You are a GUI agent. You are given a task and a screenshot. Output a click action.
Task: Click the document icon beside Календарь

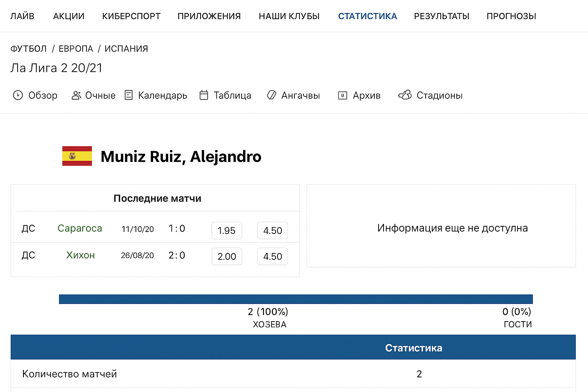pos(129,95)
